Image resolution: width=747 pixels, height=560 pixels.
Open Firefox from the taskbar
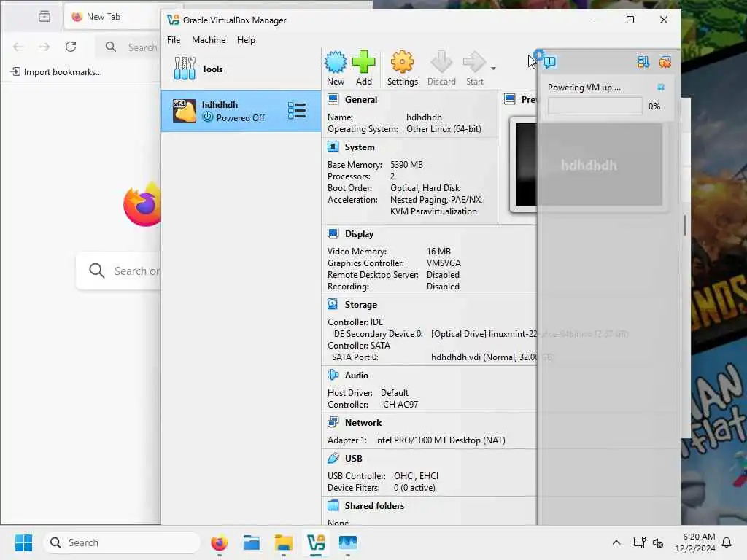click(x=220, y=542)
